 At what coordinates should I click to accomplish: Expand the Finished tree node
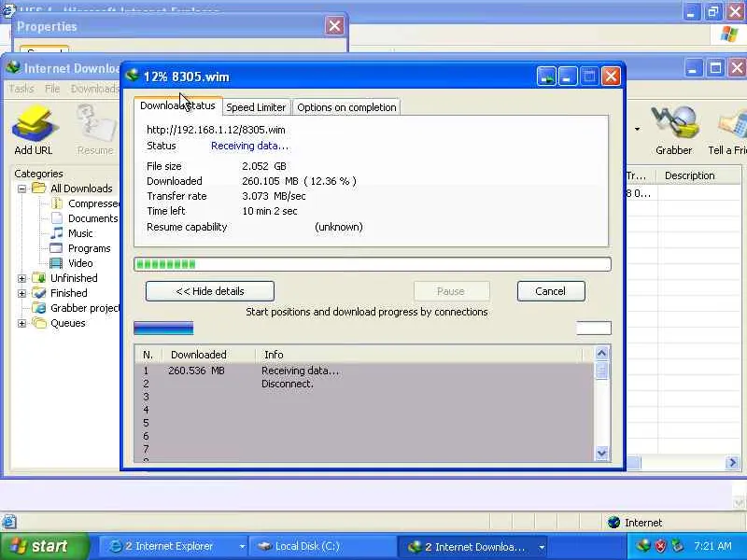pyautogui.click(x=21, y=293)
